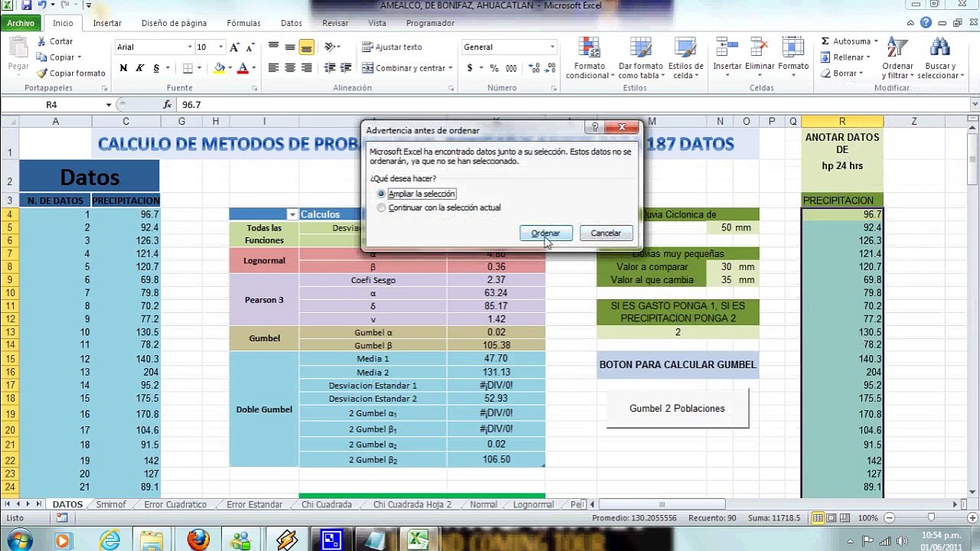
Task: Click Normal view icon in status bar
Action: (x=818, y=518)
